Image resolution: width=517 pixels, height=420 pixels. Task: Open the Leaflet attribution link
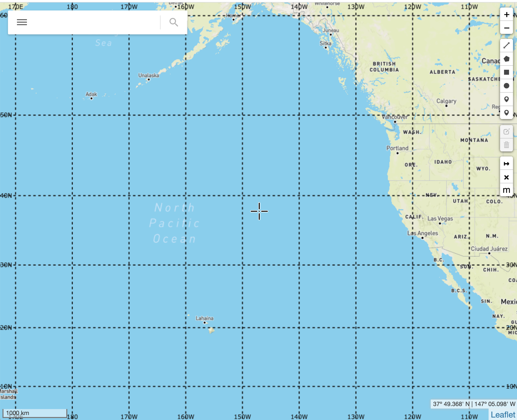(x=503, y=415)
